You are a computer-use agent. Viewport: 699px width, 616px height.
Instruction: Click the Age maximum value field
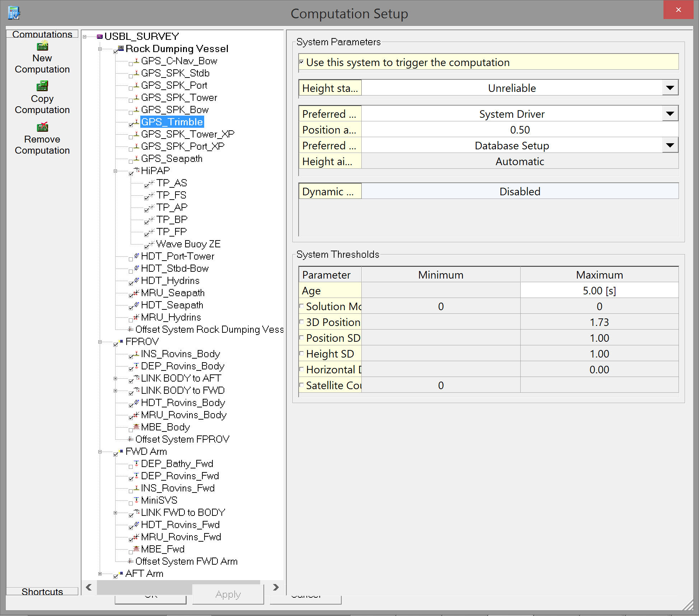[x=599, y=290]
